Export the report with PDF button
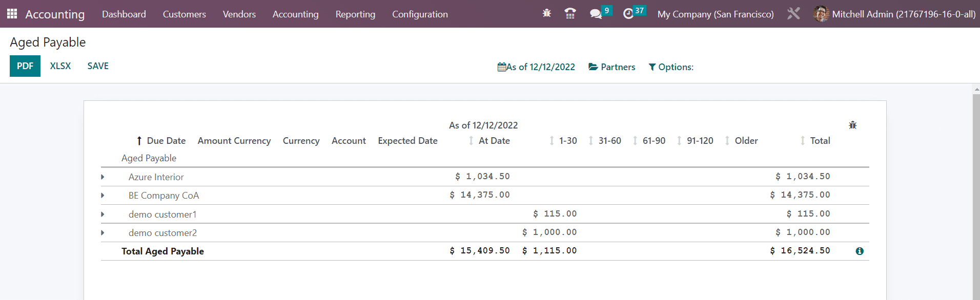This screenshot has width=980, height=300. click(x=25, y=66)
